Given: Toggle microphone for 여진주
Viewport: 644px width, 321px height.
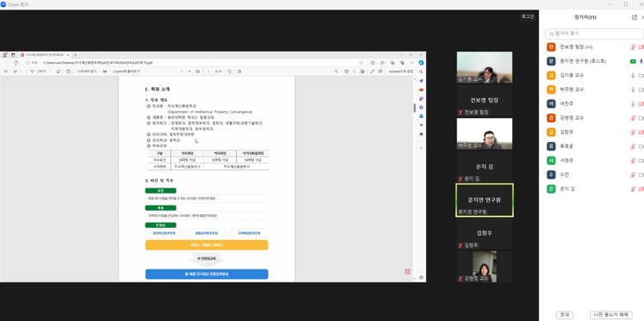Looking at the screenshot, I should (633, 104).
